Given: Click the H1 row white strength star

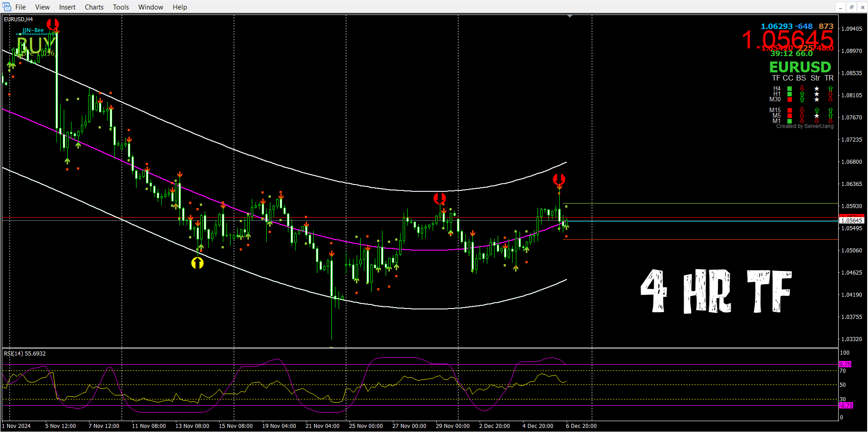Looking at the screenshot, I should [x=816, y=94].
